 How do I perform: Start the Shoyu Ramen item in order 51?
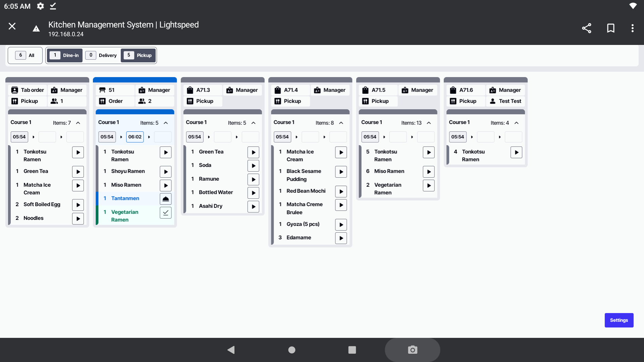pyautogui.click(x=165, y=172)
